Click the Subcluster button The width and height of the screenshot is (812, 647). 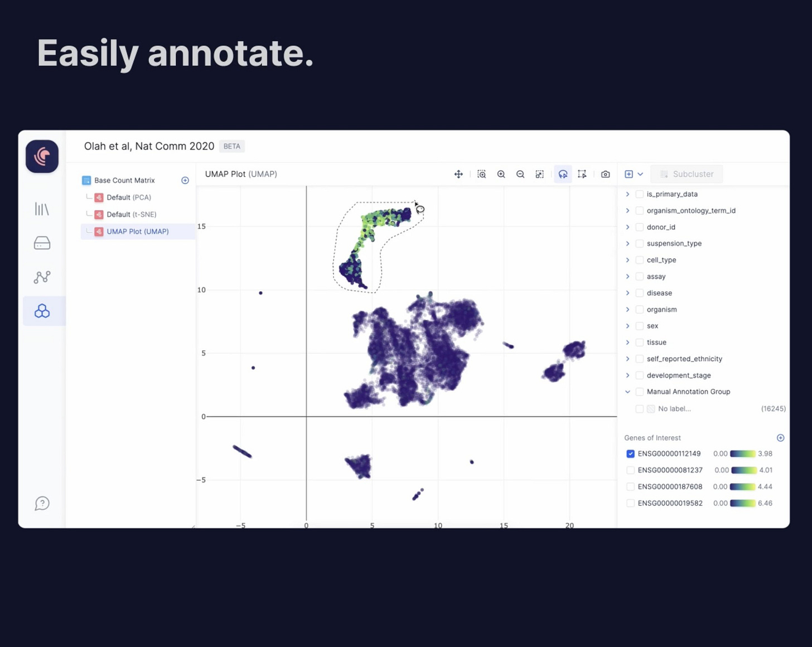click(x=687, y=174)
